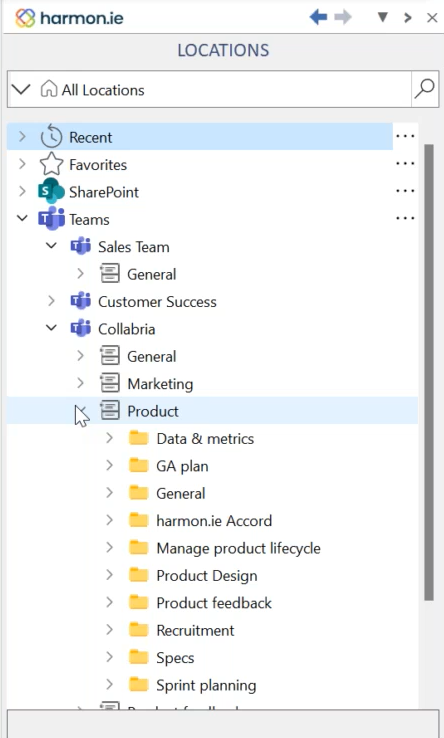Expand the Data & metrics folder
The image size is (444, 738).
click(109, 438)
